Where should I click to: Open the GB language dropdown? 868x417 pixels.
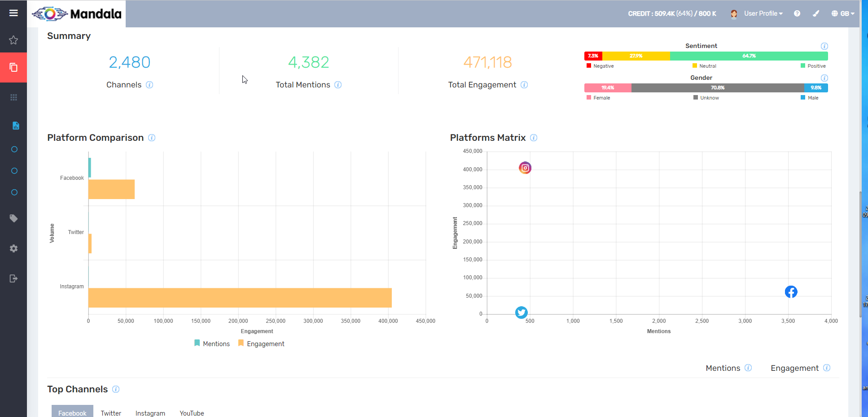pos(843,13)
